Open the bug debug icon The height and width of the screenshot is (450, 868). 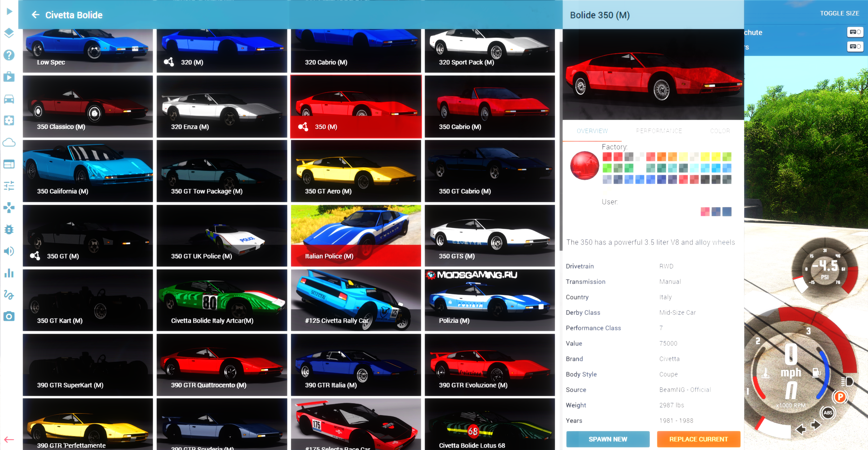(9, 229)
